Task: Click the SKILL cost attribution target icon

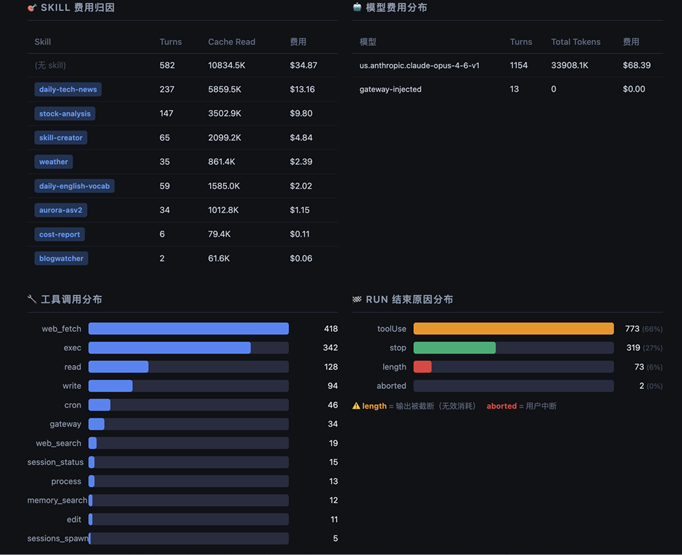Action: pos(32,8)
